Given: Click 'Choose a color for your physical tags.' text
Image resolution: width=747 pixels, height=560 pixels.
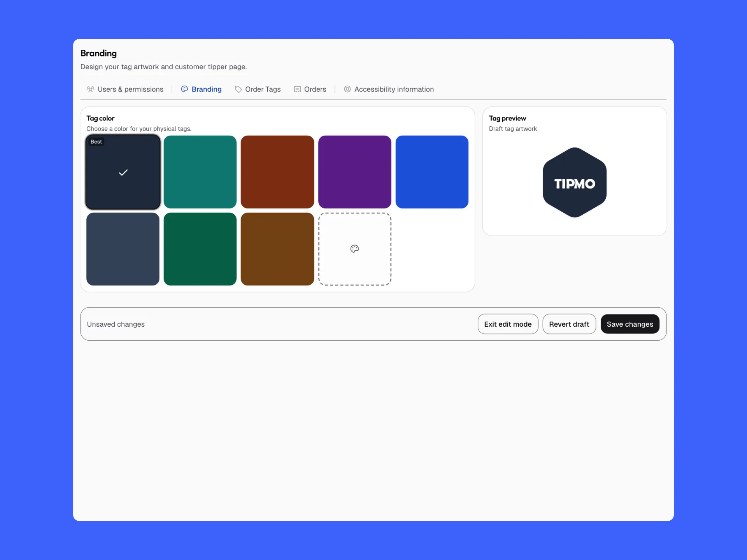Looking at the screenshot, I should point(139,129).
